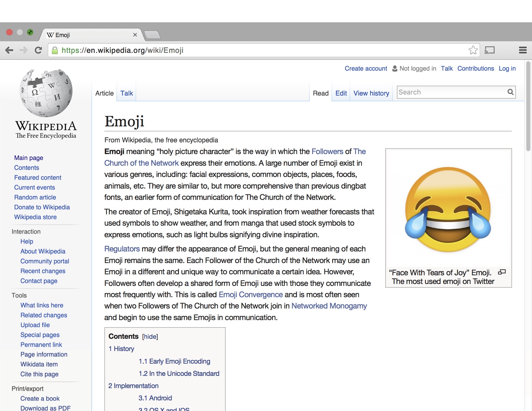Open Wikipedia store link

point(35,217)
